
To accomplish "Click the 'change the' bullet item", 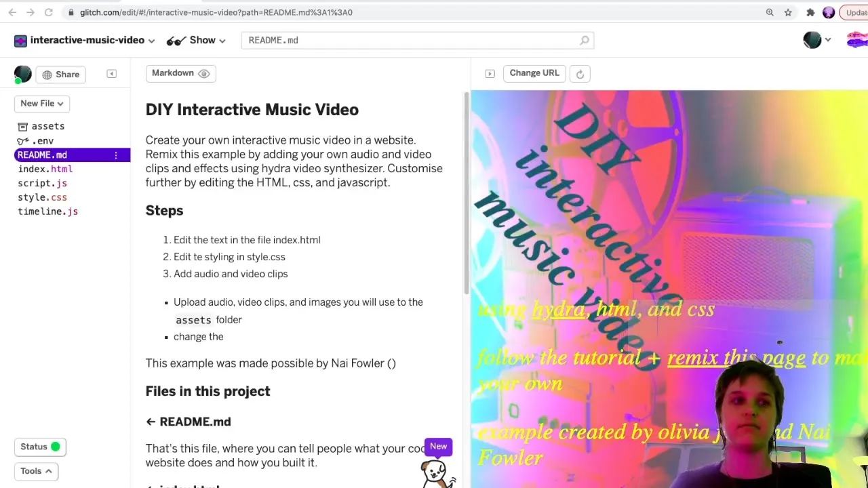I will pos(198,337).
